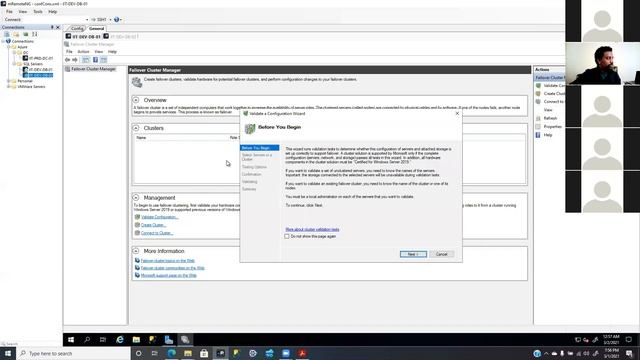Screen dimensions: 640x360
Task: Collapse the Overview section
Action: coord(136,100)
